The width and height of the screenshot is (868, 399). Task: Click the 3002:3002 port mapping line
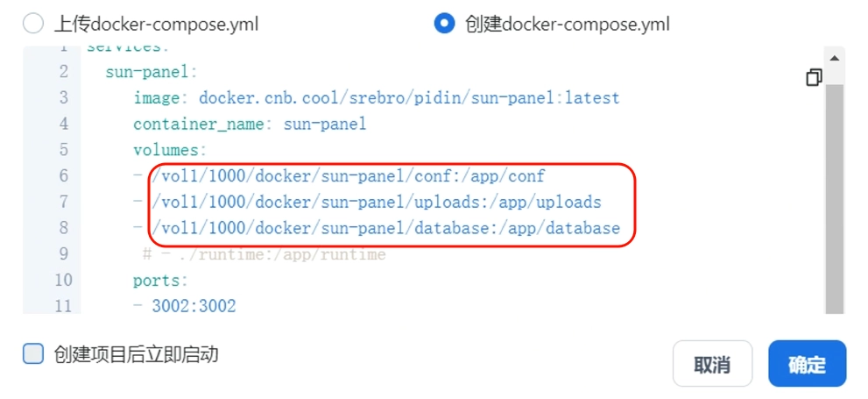coord(184,305)
